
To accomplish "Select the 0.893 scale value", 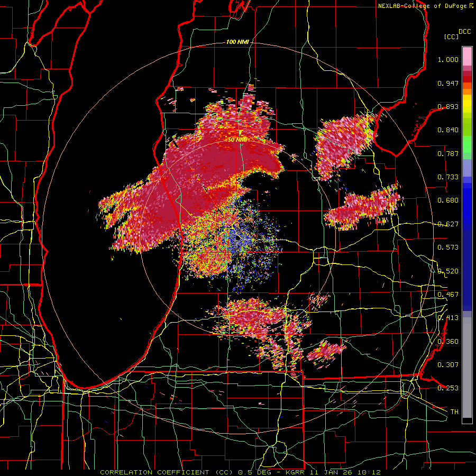I will click(x=448, y=106).
